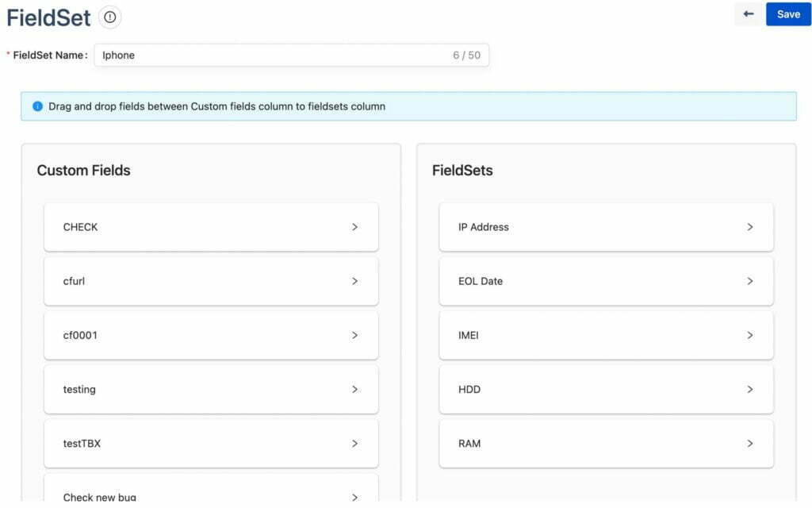Expand the RAM field chevron
The height and width of the screenshot is (508, 812).
[x=749, y=443]
